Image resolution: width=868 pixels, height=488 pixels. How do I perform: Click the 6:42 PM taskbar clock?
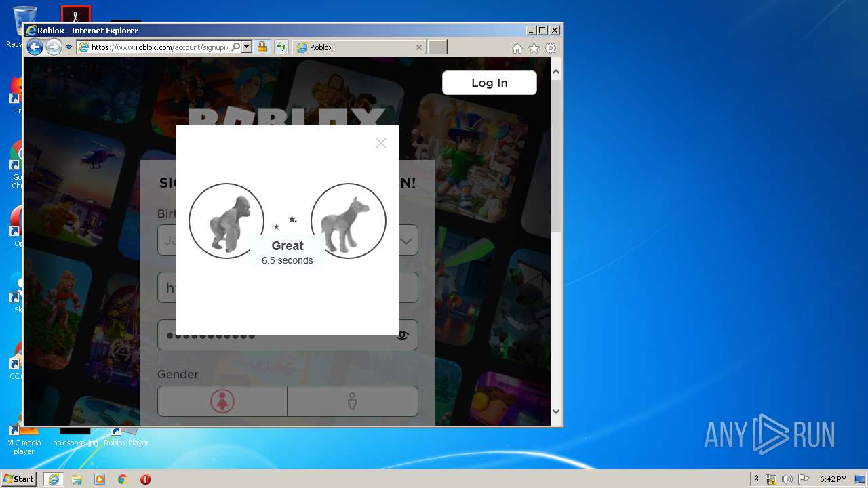[x=833, y=479]
